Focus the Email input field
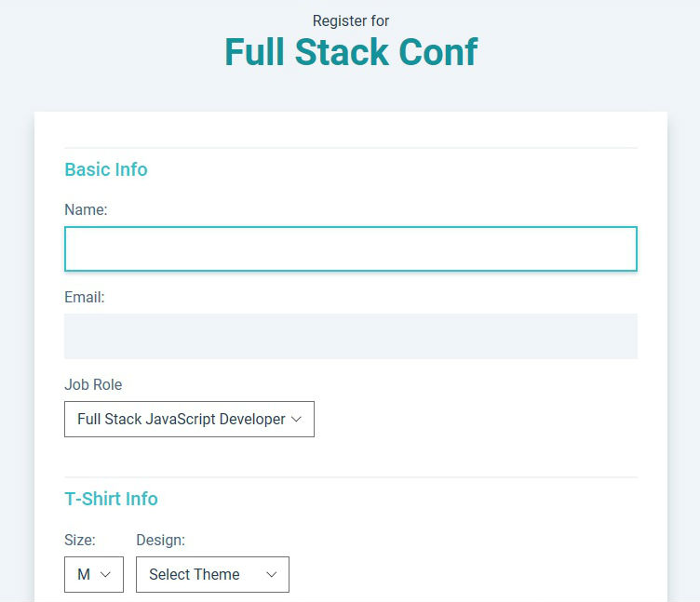 coord(350,336)
